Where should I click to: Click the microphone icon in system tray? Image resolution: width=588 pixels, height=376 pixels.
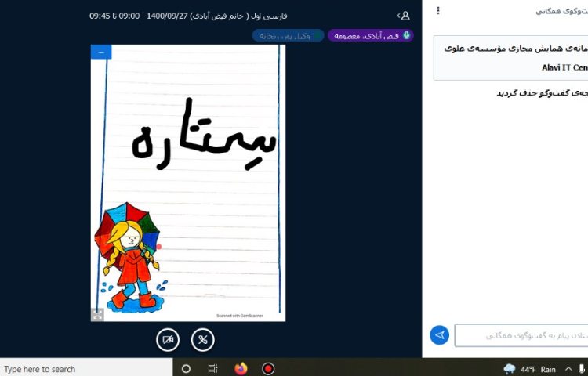pos(582,369)
